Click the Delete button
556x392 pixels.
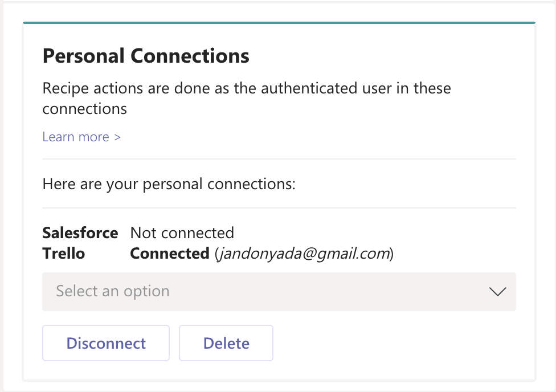(226, 343)
